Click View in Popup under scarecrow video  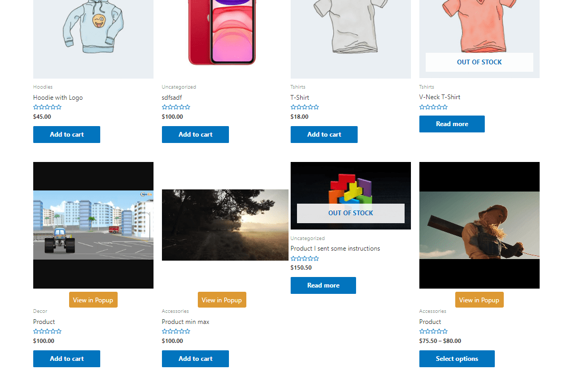(x=479, y=300)
